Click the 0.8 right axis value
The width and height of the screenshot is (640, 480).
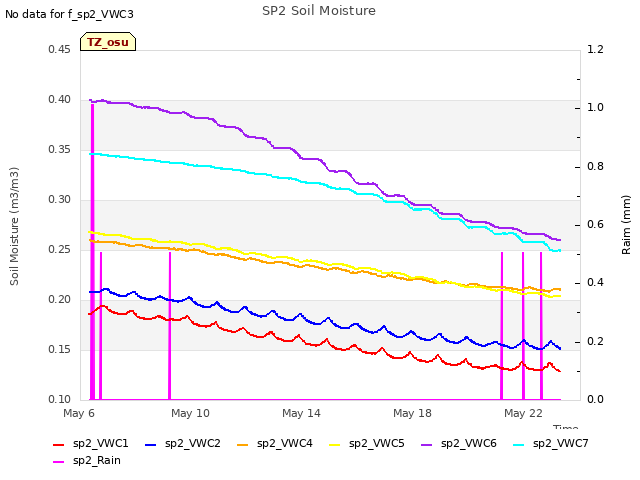click(596, 167)
